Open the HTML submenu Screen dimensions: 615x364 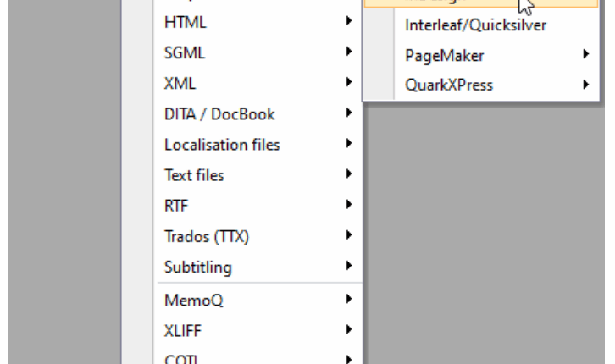pyautogui.click(x=258, y=22)
